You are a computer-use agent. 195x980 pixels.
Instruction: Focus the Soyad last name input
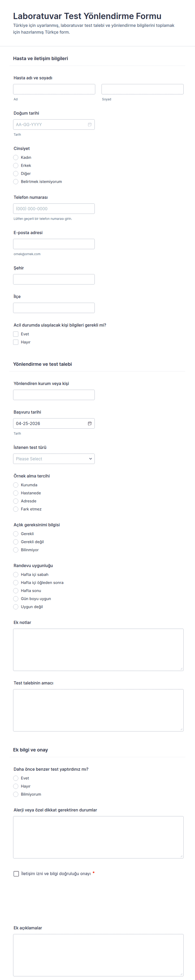(x=142, y=89)
